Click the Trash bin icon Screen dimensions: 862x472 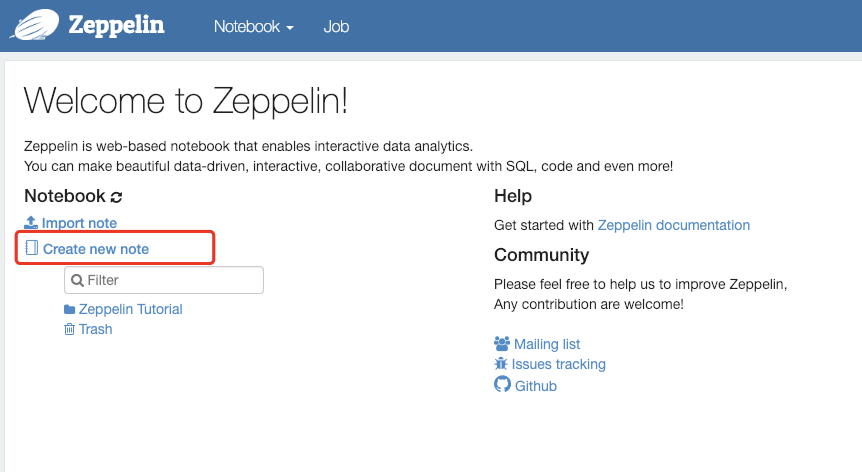coord(69,329)
